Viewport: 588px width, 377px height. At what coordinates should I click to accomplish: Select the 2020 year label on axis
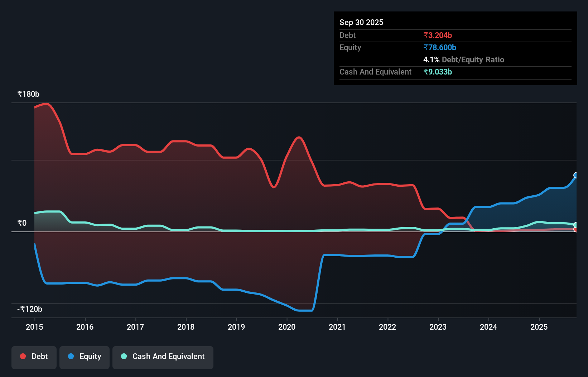286,327
